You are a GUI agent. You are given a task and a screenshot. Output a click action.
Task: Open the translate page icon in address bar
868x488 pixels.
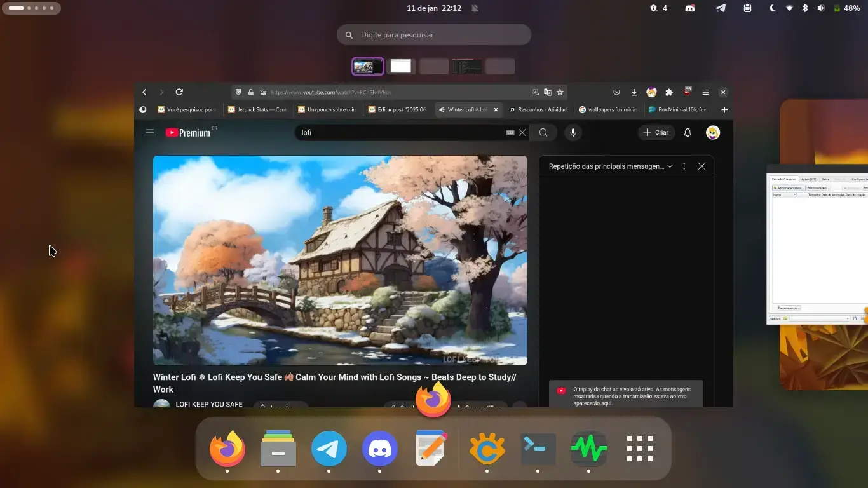[548, 92]
